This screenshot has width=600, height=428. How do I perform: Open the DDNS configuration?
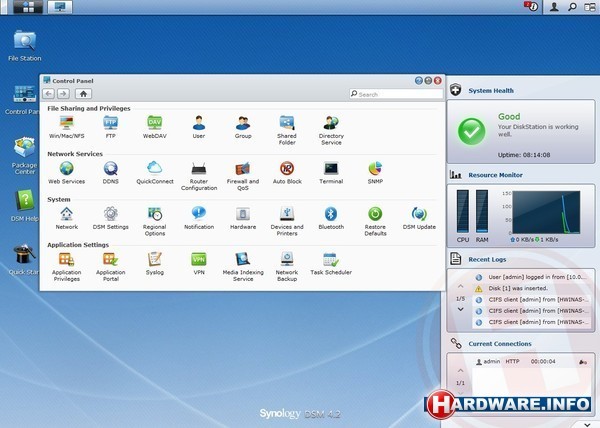[x=111, y=173]
